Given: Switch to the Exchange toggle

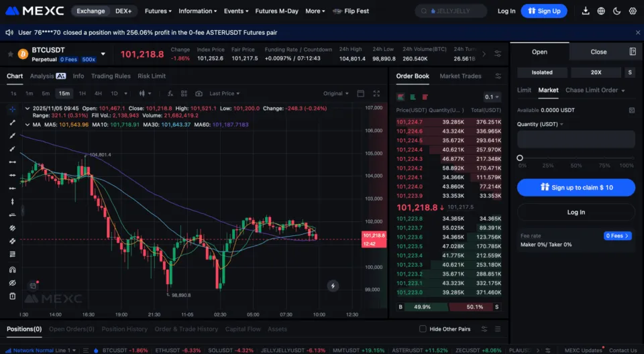Looking at the screenshot, I should [91, 11].
